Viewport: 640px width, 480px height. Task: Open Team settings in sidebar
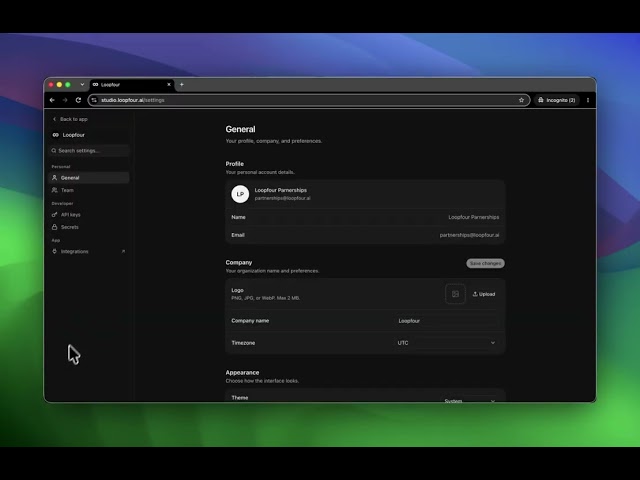click(89, 190)
